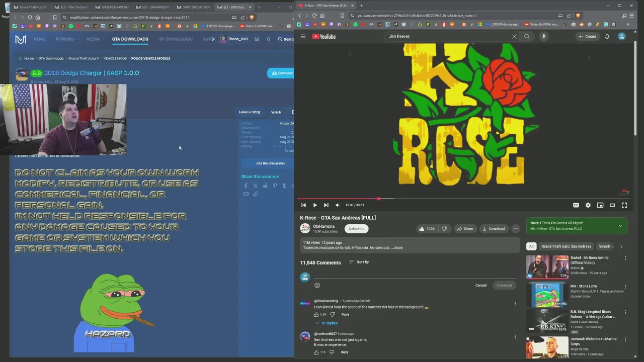
Task: Show more chips with the right arrow
Action: click(621, 246)
